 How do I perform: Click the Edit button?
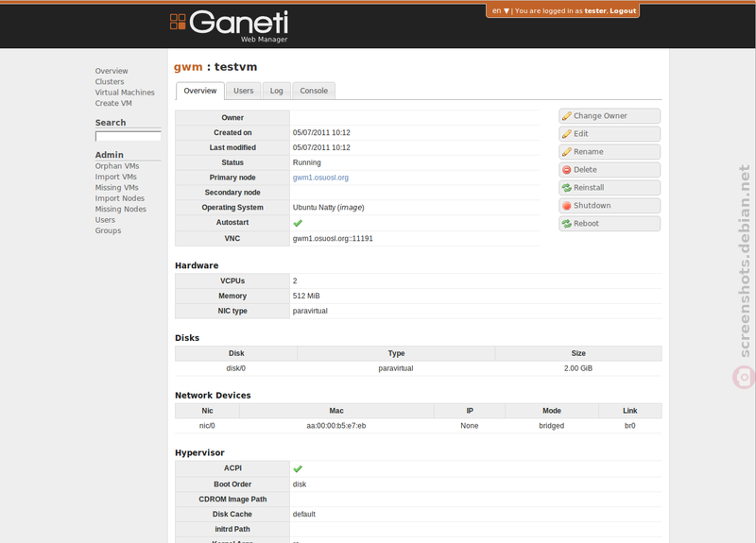[610, 134]
